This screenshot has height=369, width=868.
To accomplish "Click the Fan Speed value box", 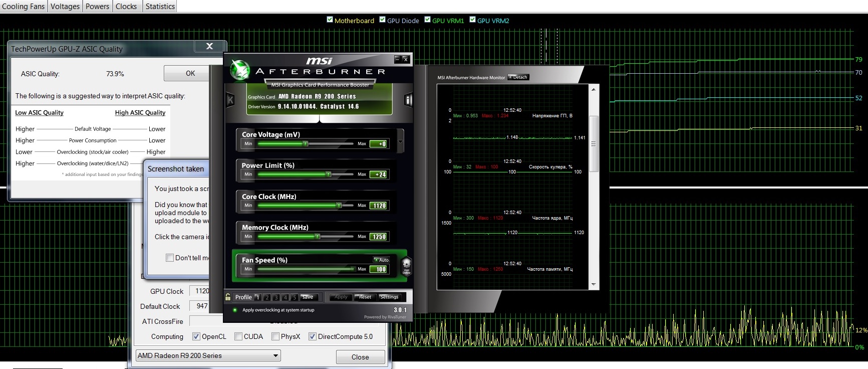I will click(378, 269).
